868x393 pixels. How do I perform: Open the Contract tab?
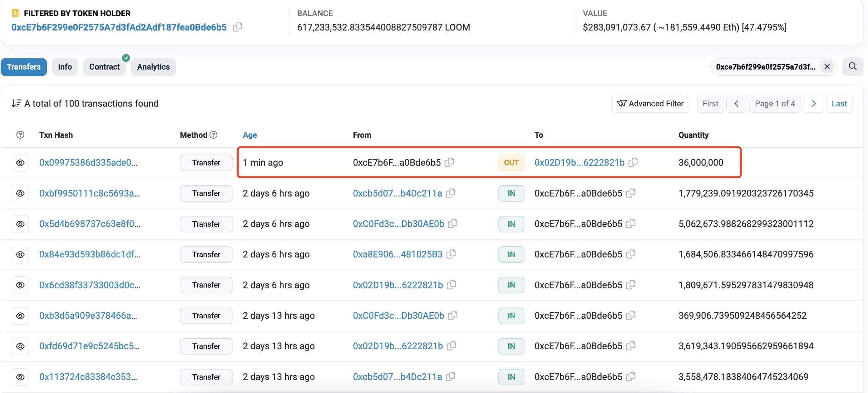(x=104, y=67)
